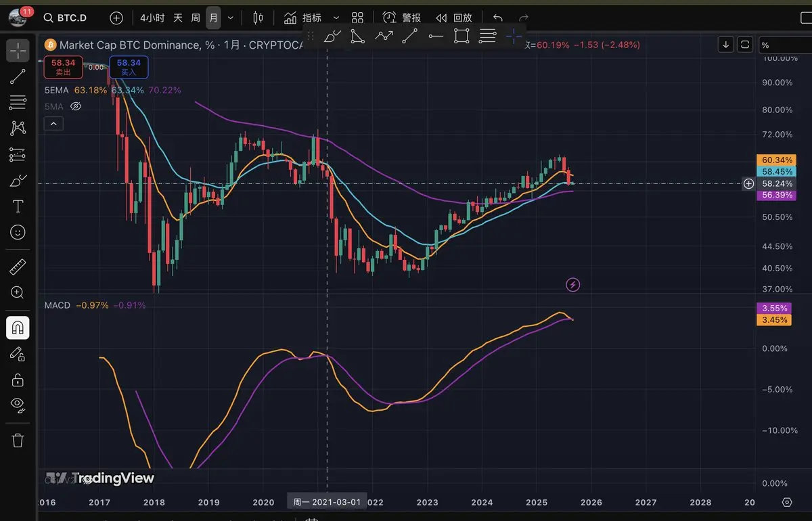The image size is (812, 521).
Task: Open the XABCD pattern tools
Action: click(x=18, y=128)
